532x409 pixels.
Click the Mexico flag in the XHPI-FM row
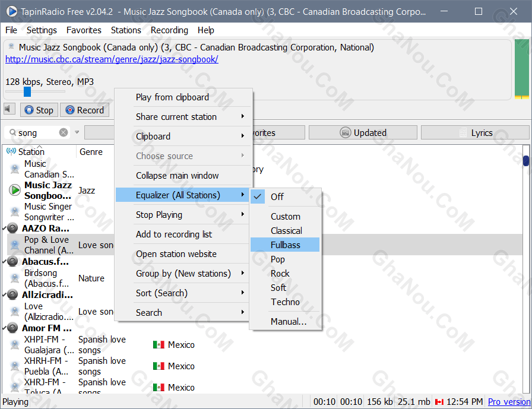click(x=159, y=344)
